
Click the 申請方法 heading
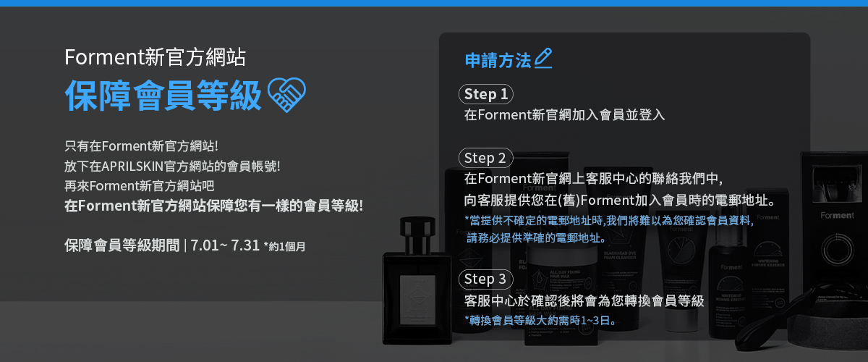[498, 60]
